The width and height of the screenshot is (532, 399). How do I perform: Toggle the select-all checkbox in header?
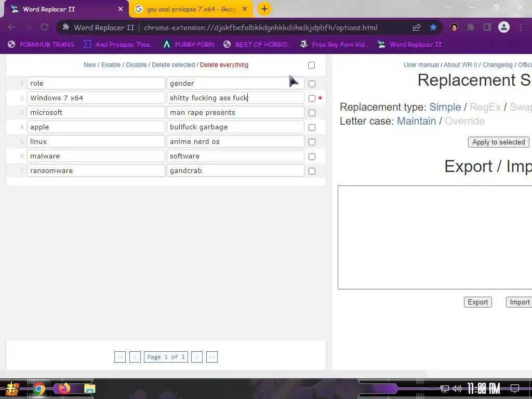312,65
